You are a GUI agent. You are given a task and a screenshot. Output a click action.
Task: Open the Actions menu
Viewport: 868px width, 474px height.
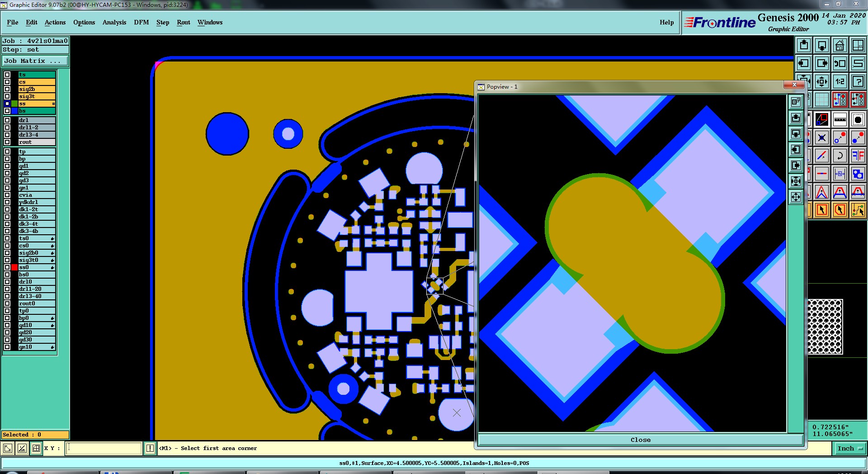pyautogui.click(x=55, y=22)
